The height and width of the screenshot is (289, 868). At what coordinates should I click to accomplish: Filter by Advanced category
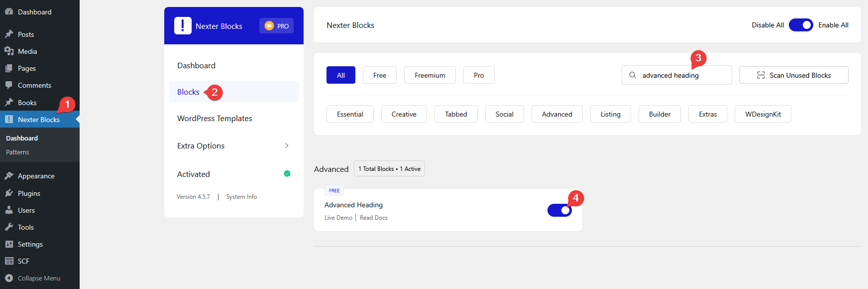(x=557, y=114)
